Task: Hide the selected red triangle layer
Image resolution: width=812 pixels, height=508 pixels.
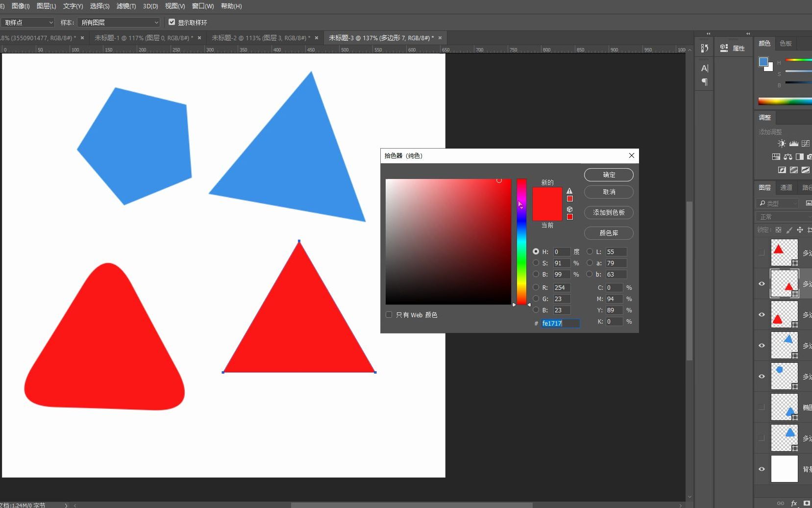Action: (762, 283)
